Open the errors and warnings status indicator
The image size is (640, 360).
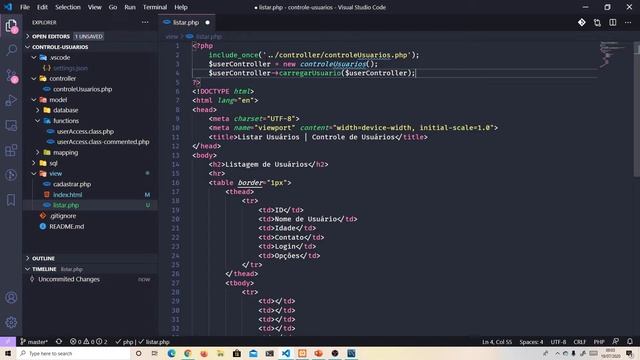pos(89,342)
